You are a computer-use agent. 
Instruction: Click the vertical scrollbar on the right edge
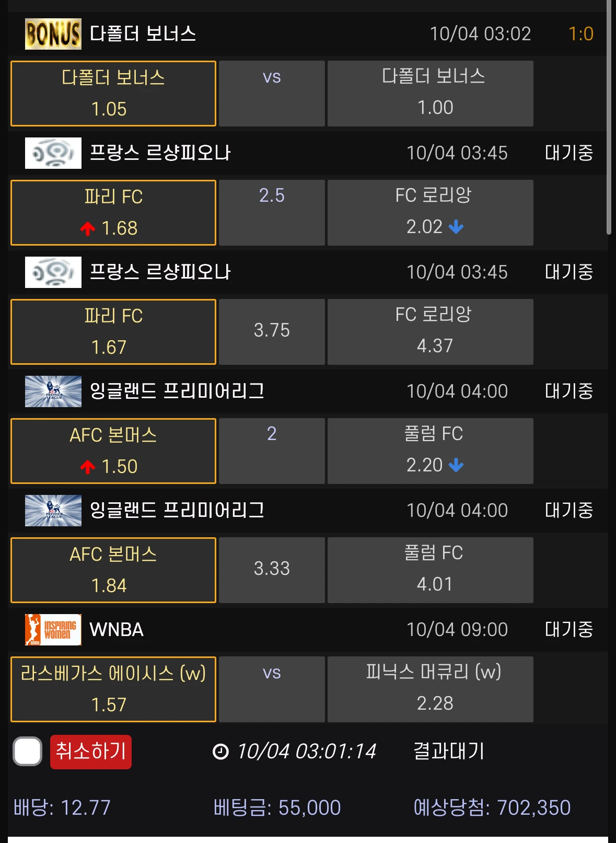tap(609, 118)
